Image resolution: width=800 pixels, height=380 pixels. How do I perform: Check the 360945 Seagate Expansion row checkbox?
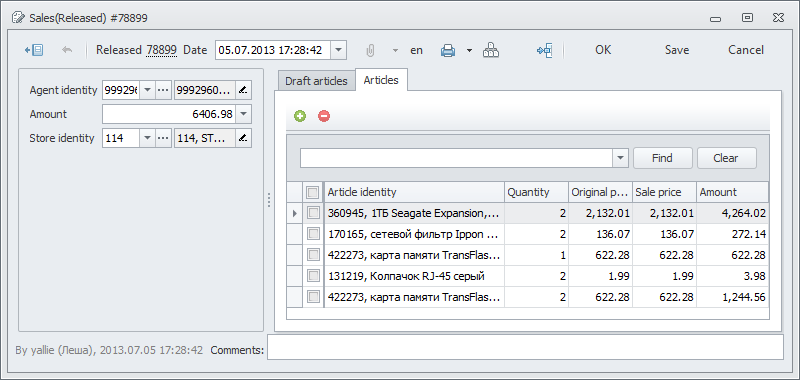click(313, 213)
